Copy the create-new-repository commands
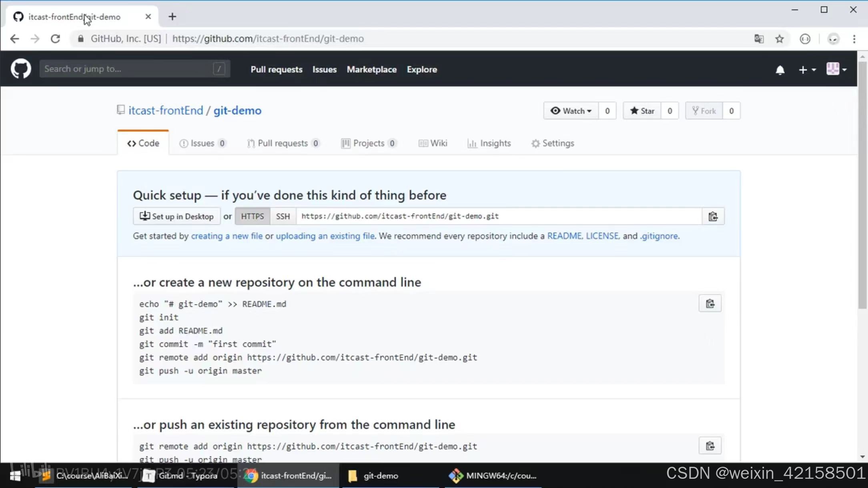 710,304
